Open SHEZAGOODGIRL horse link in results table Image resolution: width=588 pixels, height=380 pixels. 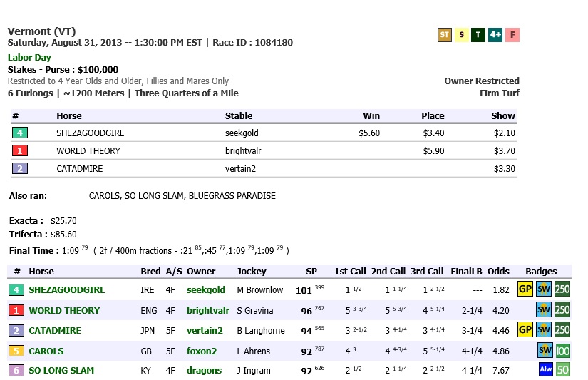66,290
